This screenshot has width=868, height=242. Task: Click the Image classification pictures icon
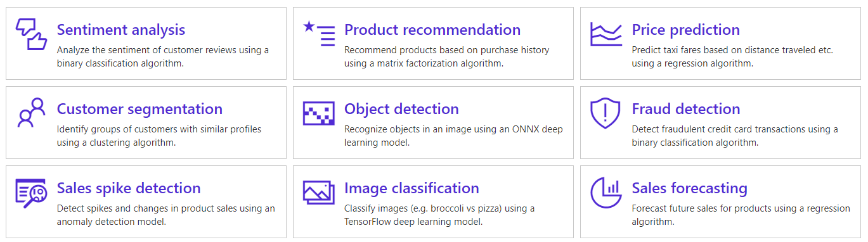319,193
